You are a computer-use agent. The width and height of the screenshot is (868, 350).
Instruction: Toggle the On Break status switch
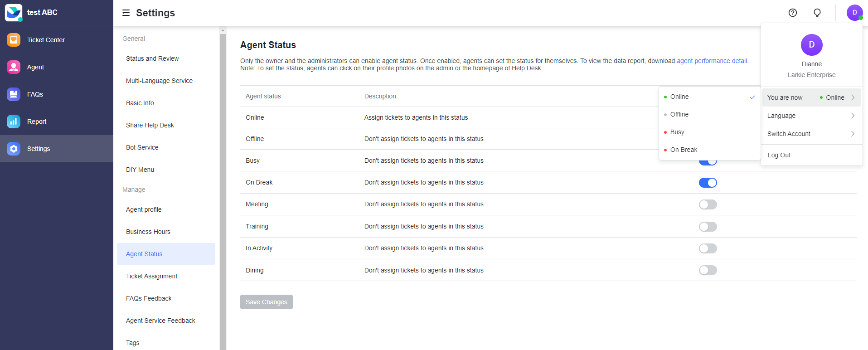[x=708, y=183]
